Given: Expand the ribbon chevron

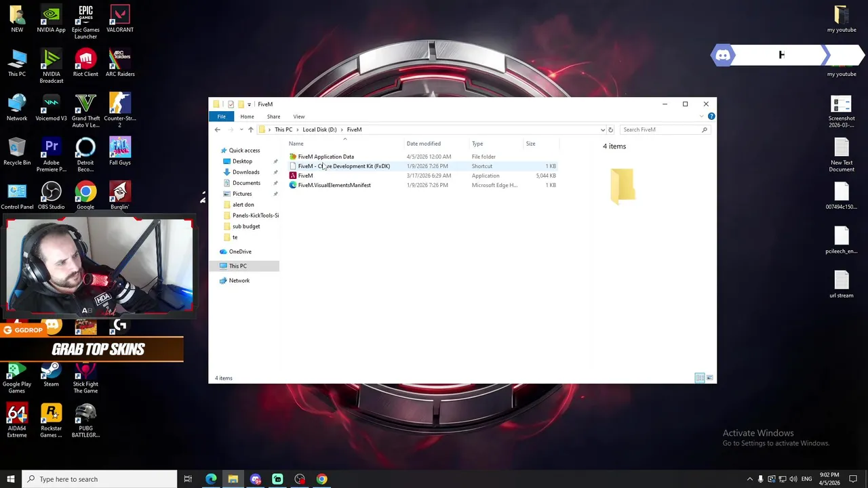Looking at the screenshot, I should [x=702, y=117].
